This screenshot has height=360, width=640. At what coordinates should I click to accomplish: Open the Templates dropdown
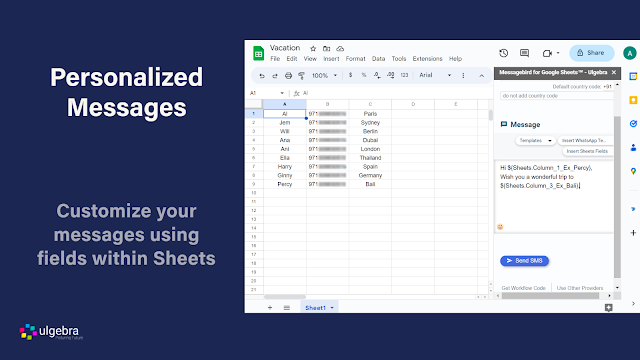[x=536, y=140]
